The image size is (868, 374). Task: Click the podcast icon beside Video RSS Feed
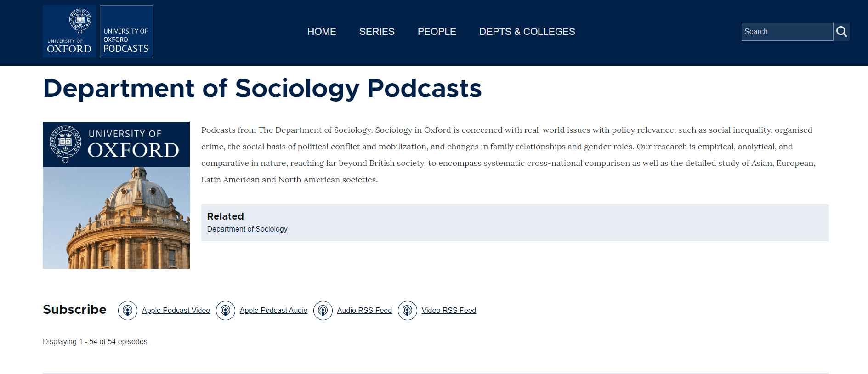click(408, 311)
